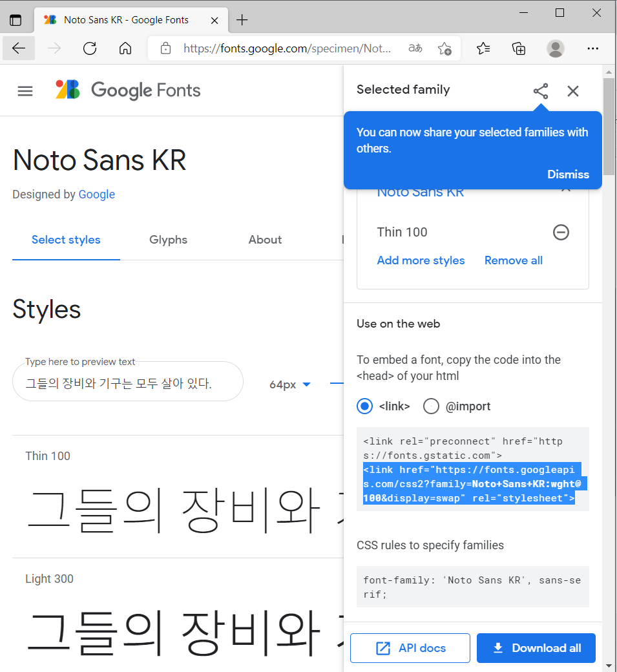
Task: Click the Thin 100 entry in selected family
Action: click(x=403, y=232)
